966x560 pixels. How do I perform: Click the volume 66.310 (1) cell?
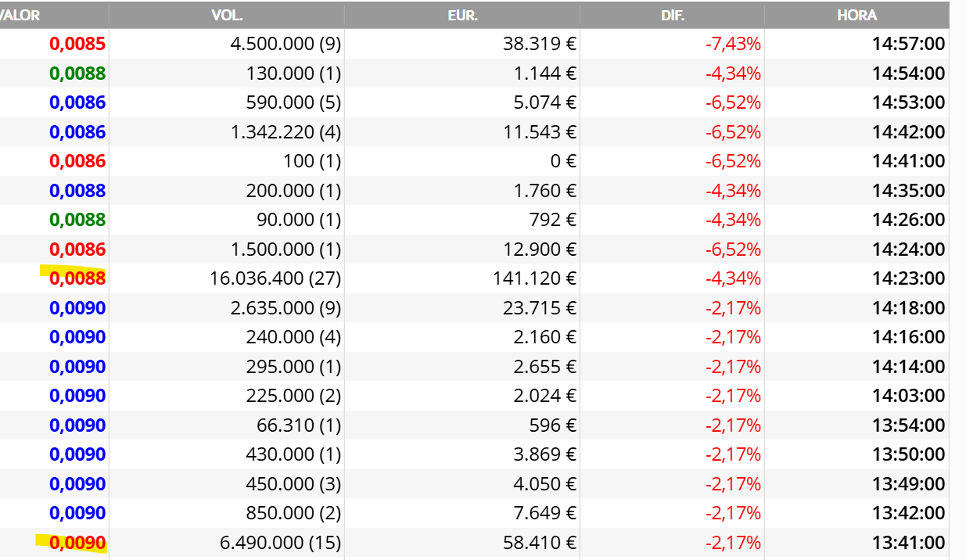coord(299,425)
